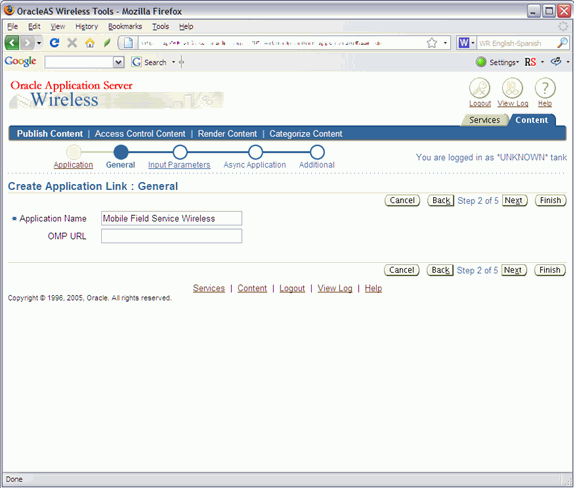Screen dimensions: 574x488
Task: Open the RS icon dropdown arrow
Action: (x=543, y=62)
